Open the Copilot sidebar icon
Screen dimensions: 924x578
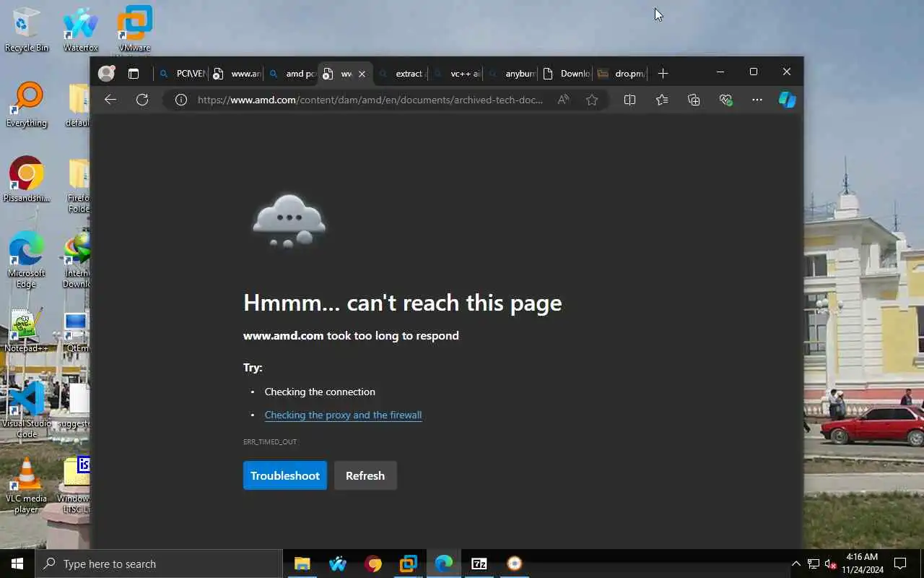(787, 100)
